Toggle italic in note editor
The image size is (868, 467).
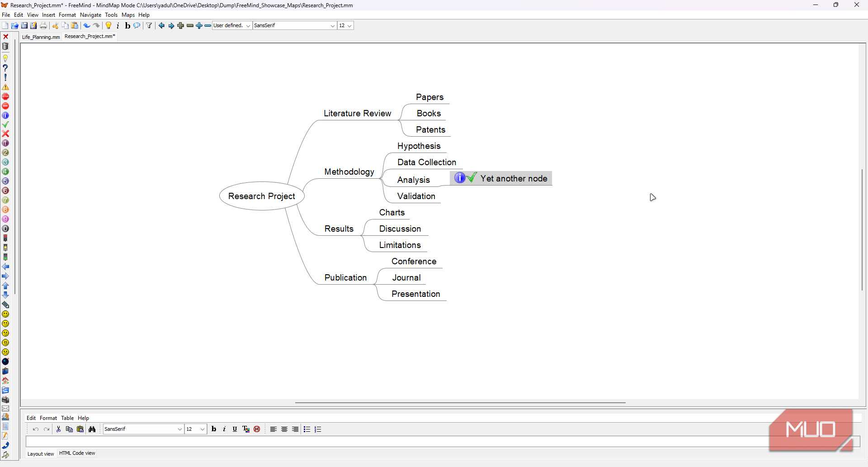pyautogui.click(x=224, y=429)
